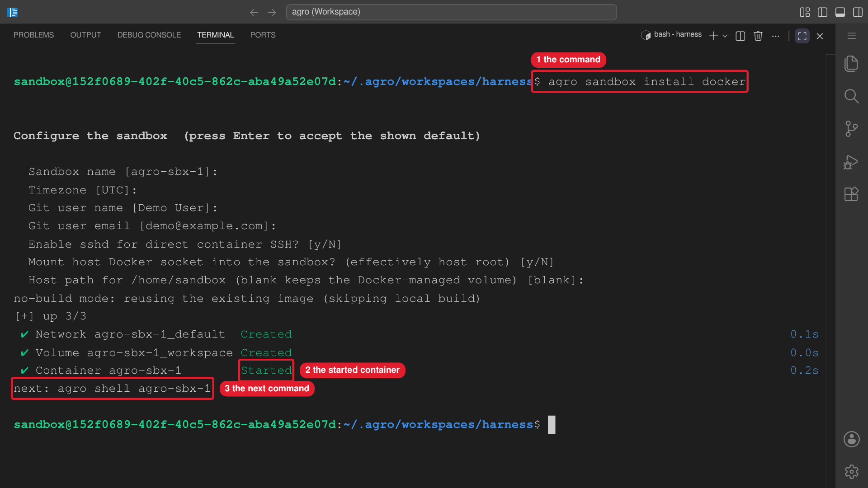Click the 'Sandbox name [agro-sbx-1]:' line
This screenshot has width=868, height=488.
[123, 172]
